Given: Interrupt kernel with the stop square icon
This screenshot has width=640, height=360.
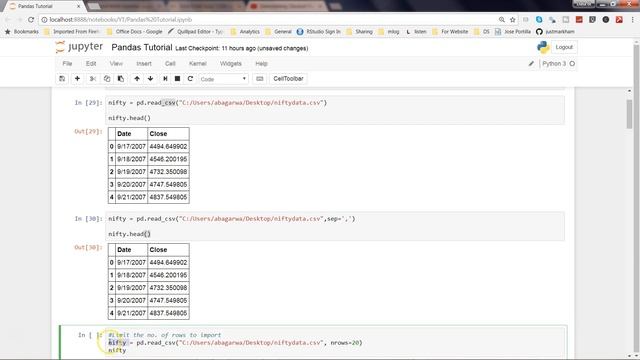Looking at the screenshot, I should tap(178, 79).
